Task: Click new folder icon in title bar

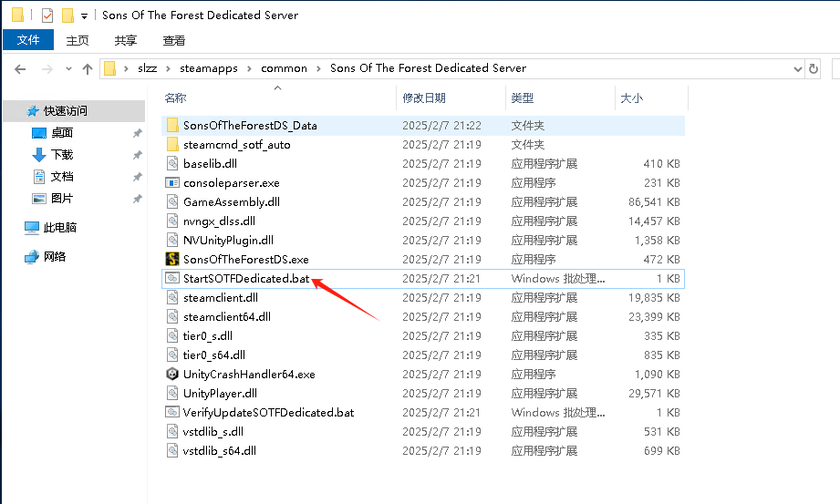Action: click(67, 15)
